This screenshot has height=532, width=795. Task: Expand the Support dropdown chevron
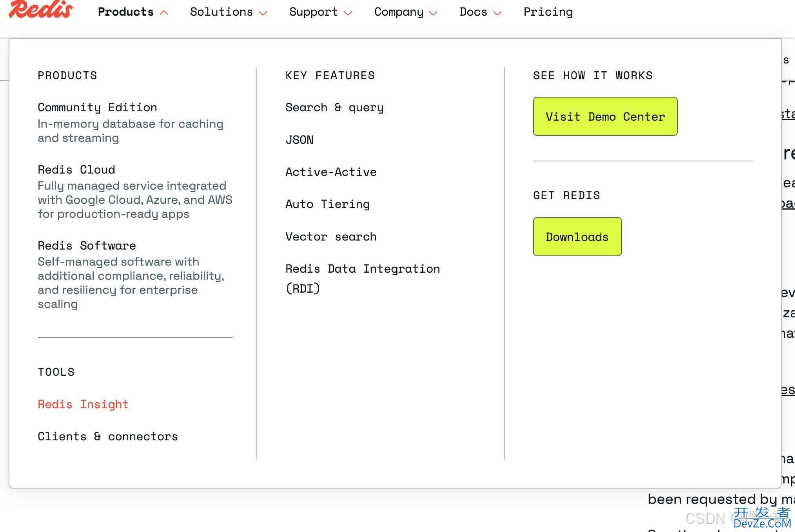pos(348,13)
